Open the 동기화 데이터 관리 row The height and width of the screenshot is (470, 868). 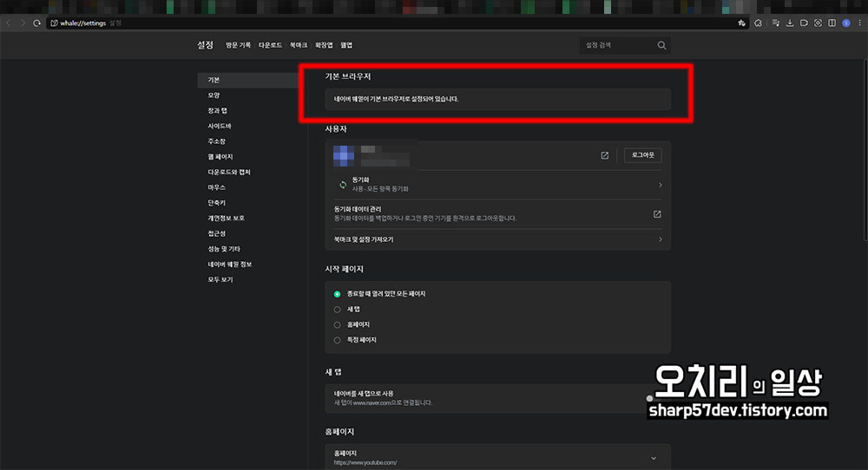pyautogui.click(x=497, y=214)
